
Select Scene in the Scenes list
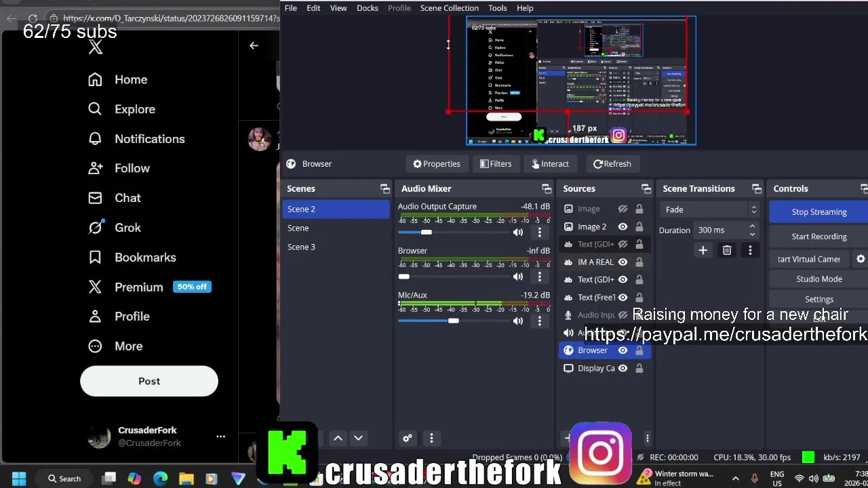(x=336, y=228)
